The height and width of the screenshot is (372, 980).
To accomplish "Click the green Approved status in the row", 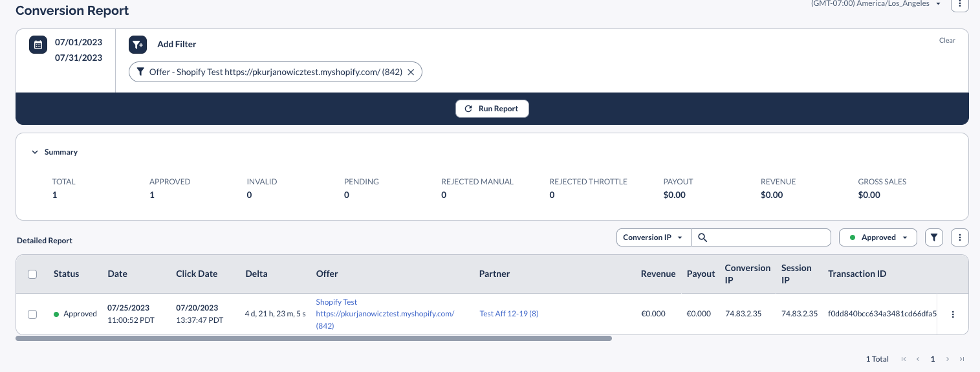I will 75,314.
